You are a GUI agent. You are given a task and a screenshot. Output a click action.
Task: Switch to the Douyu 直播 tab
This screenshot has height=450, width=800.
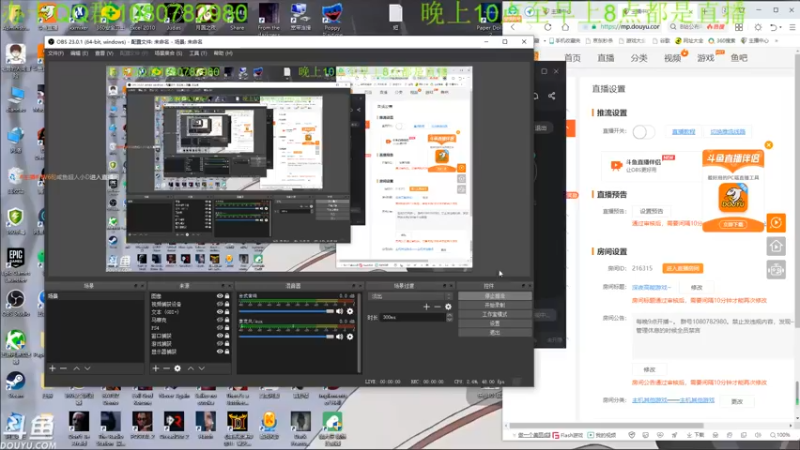pos(606,58)
